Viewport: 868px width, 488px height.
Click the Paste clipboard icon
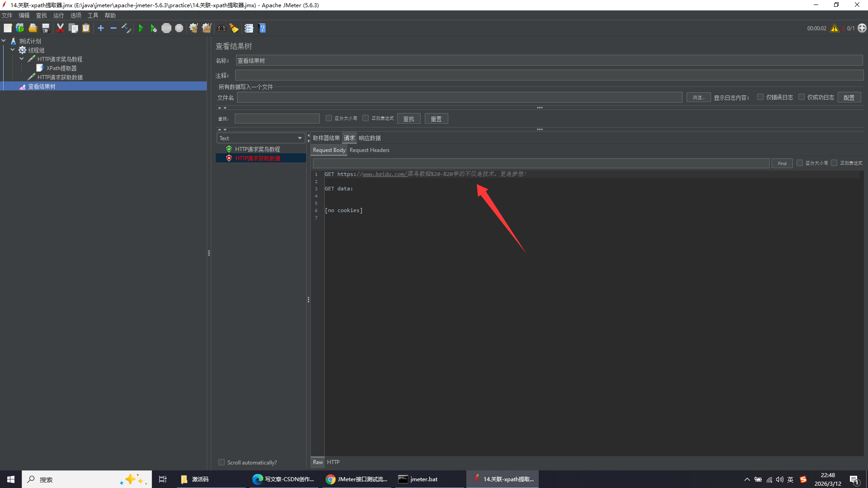click(86, 28)
